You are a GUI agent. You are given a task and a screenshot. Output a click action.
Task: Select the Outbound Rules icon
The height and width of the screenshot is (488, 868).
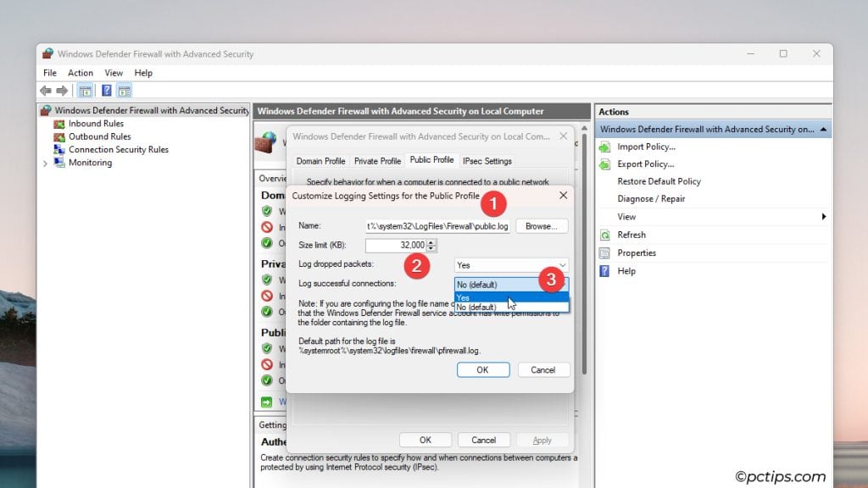[x=61, y=136]
